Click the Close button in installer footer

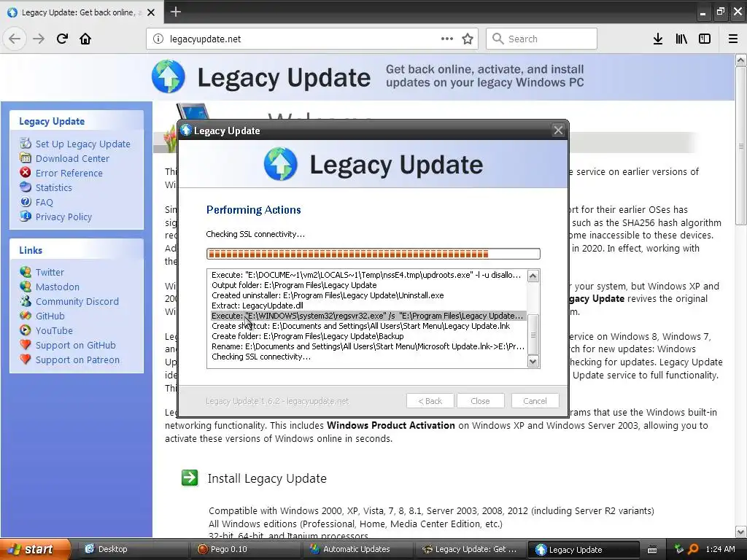(480, 401)
